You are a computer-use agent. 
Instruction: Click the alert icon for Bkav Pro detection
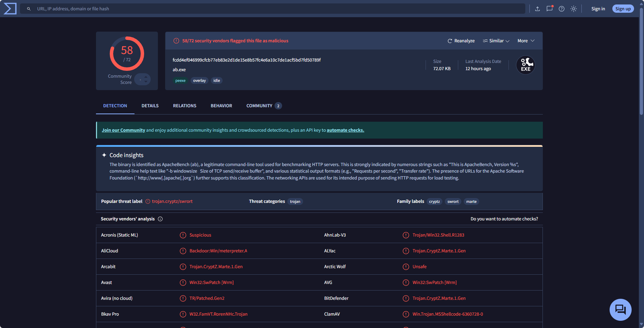(x=183, y=314)
